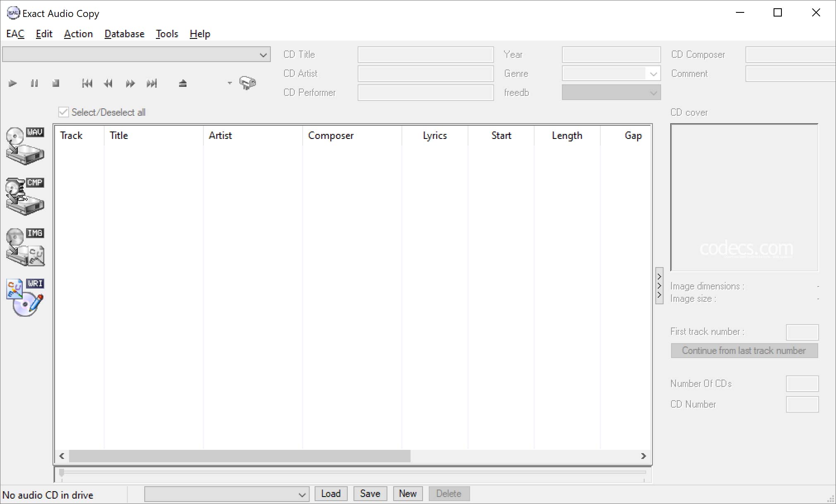The width and height of the screenshot is (836, 504).
Task: Click the Eject CD button
Action: [183, 84]
